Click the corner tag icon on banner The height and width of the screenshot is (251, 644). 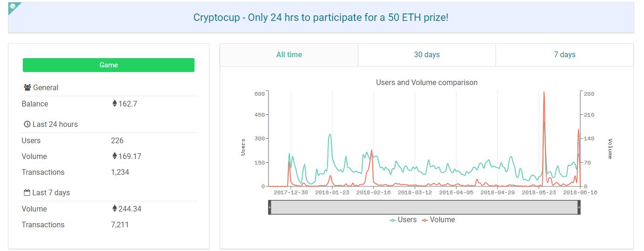13,7
